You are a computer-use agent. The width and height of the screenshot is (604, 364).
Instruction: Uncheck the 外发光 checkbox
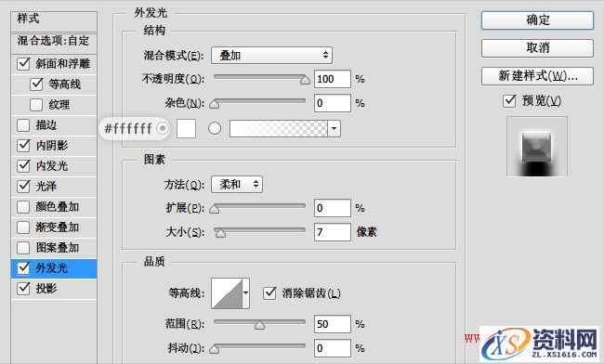click(23, 267)
